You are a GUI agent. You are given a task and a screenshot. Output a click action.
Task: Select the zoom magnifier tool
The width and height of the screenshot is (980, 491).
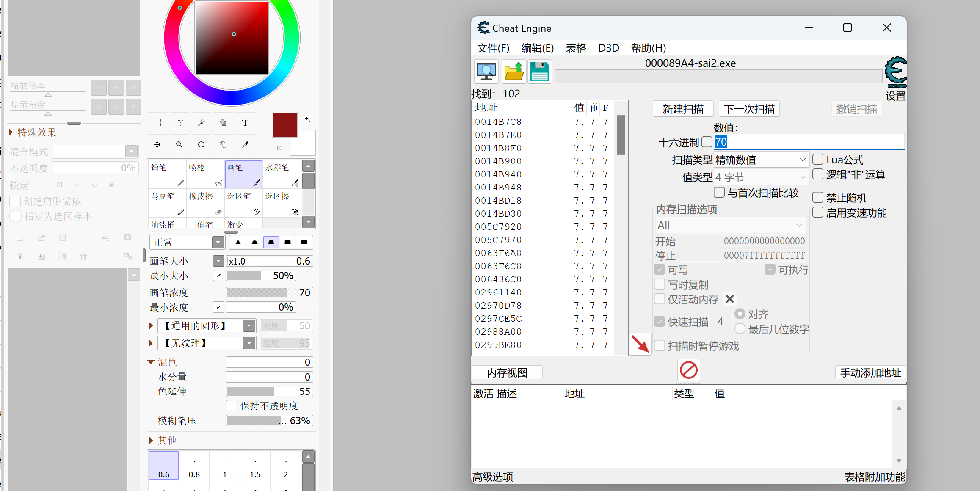[179, 145]
